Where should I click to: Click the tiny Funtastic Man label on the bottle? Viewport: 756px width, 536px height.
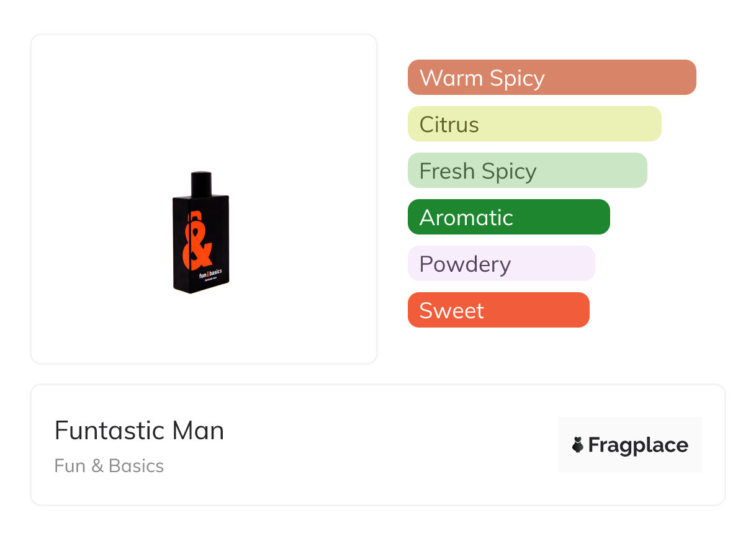[210, 280]
